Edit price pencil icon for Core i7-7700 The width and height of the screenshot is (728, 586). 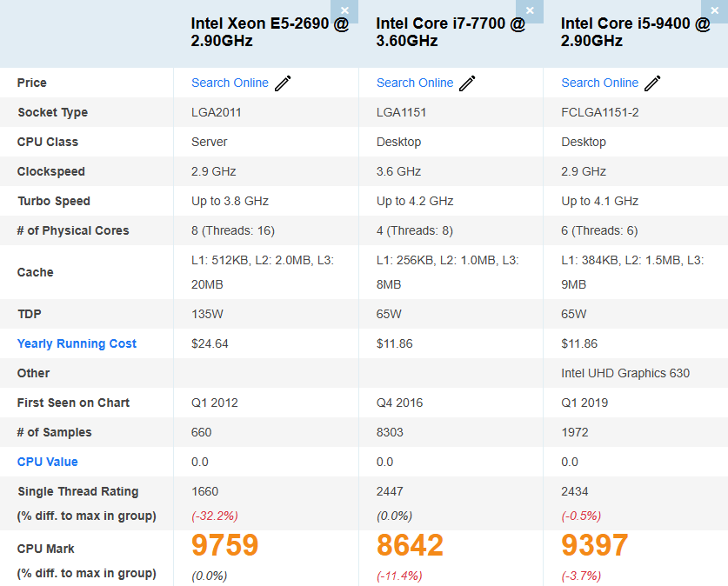[468, 83]
